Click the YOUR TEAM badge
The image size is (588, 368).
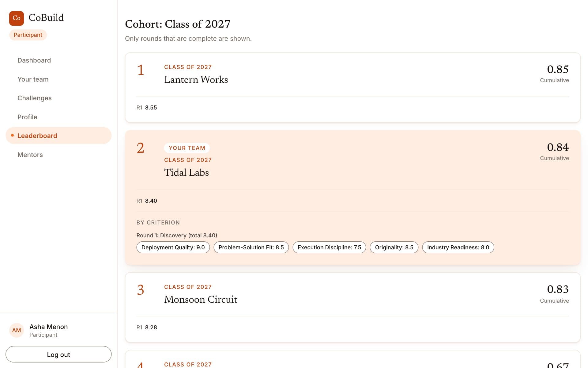[187, 148]
